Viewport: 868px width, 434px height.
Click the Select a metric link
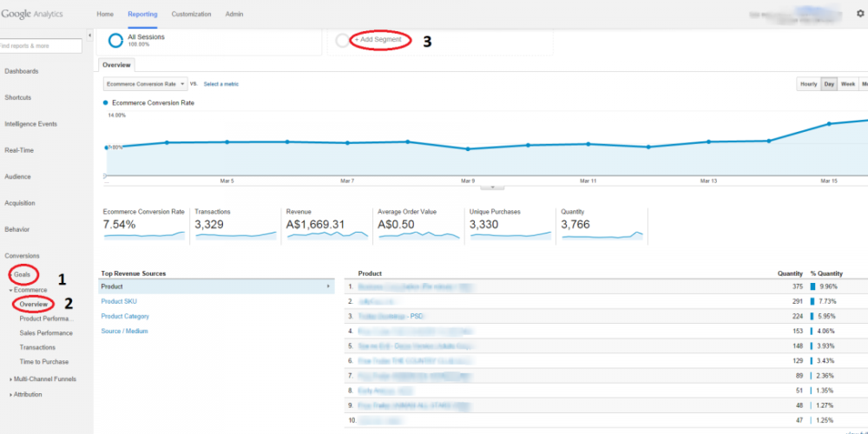click(220, 84)
